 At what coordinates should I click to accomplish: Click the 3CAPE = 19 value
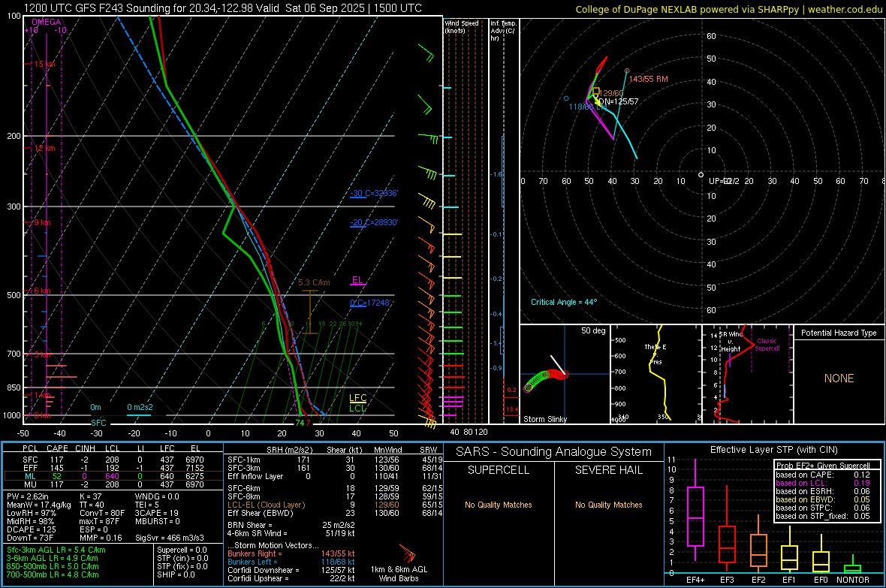(156, 513)
